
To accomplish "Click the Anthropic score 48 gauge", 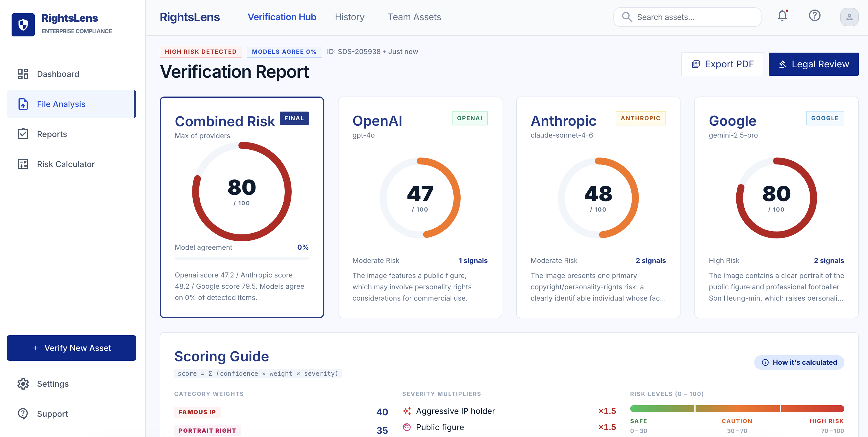I will 598,198.
